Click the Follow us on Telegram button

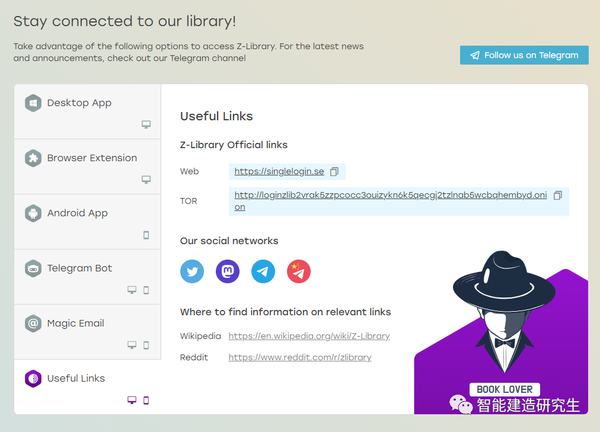pos(524,55)
